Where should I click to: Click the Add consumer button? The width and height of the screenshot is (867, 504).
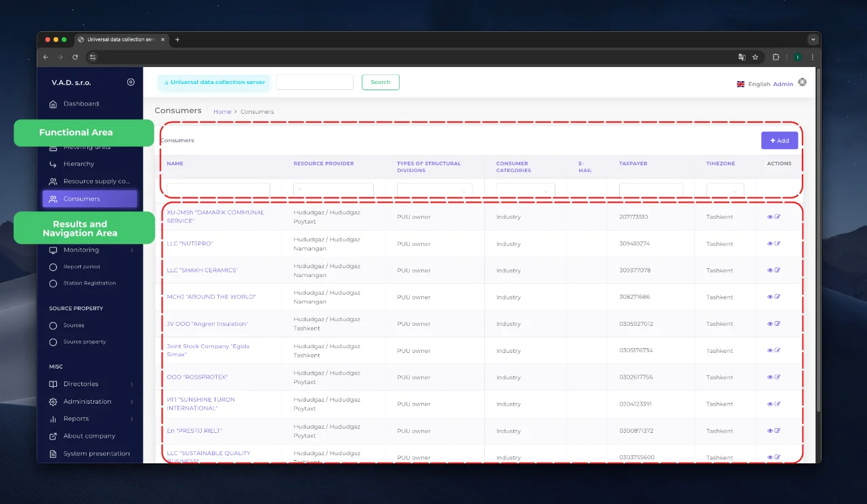pyautogui.click(x=780, y=140)
